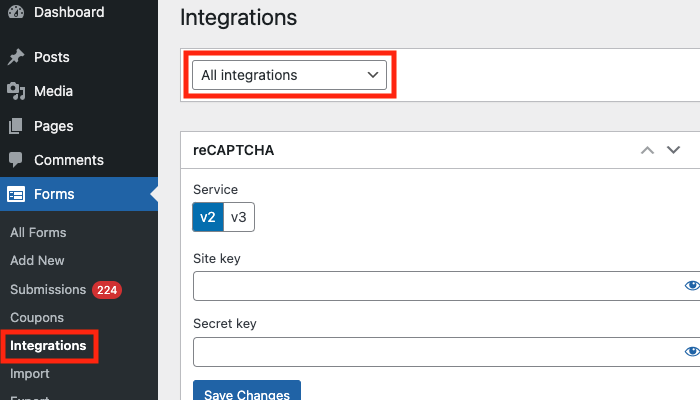View form Submissions
The height and width of the screenshot is (400, 700).
(x=48, y=289)
